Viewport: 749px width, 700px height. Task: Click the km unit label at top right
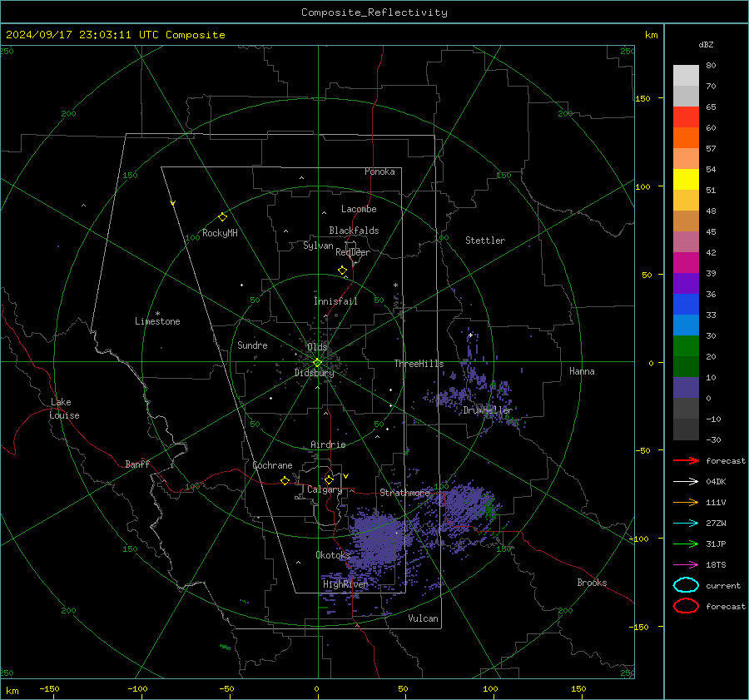point(651,35)
